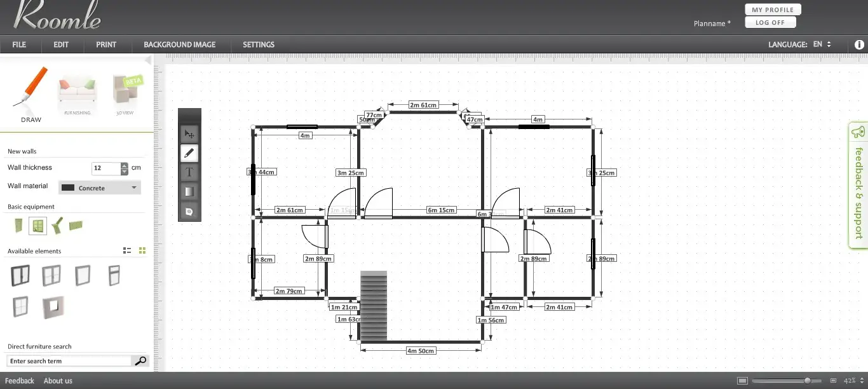Viewport: 868px width, 389px height.
Task: Select the Draw mode pencil icon
Action: [31, 88]
